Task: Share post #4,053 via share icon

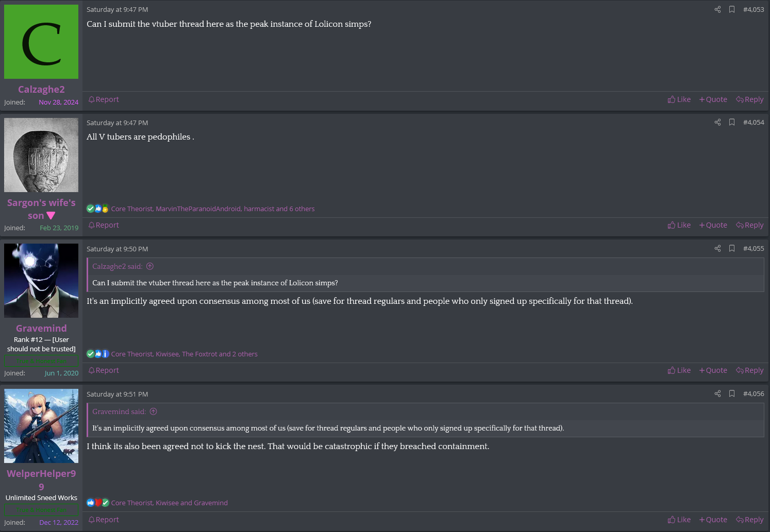Action: click(x=717, y=9)
